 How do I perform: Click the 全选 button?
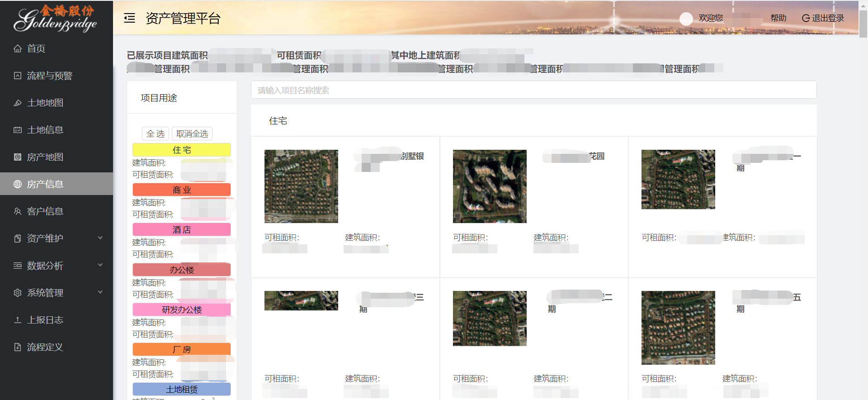pos(156,133)
